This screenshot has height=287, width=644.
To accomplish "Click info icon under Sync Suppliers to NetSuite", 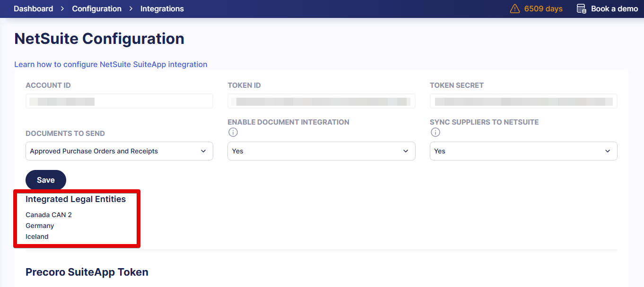I will (435, 132).
